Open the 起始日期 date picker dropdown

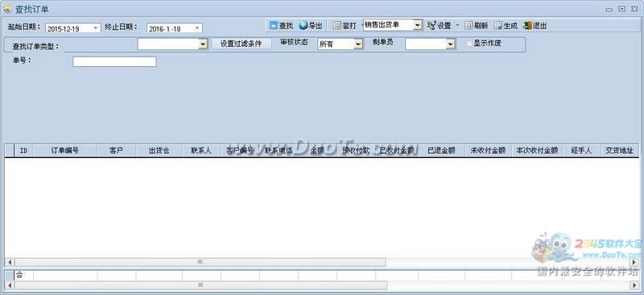(x=96, y=28)
